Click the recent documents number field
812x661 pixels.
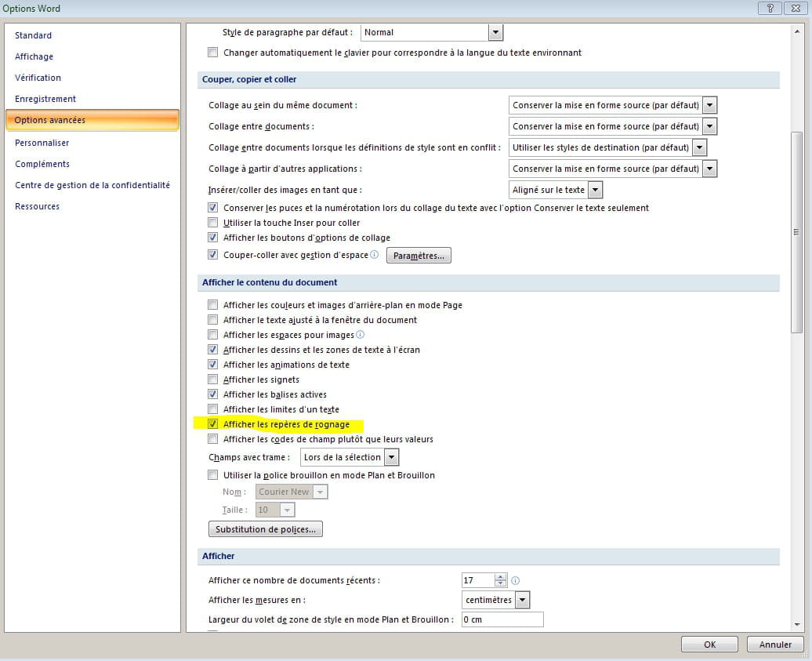478,580
